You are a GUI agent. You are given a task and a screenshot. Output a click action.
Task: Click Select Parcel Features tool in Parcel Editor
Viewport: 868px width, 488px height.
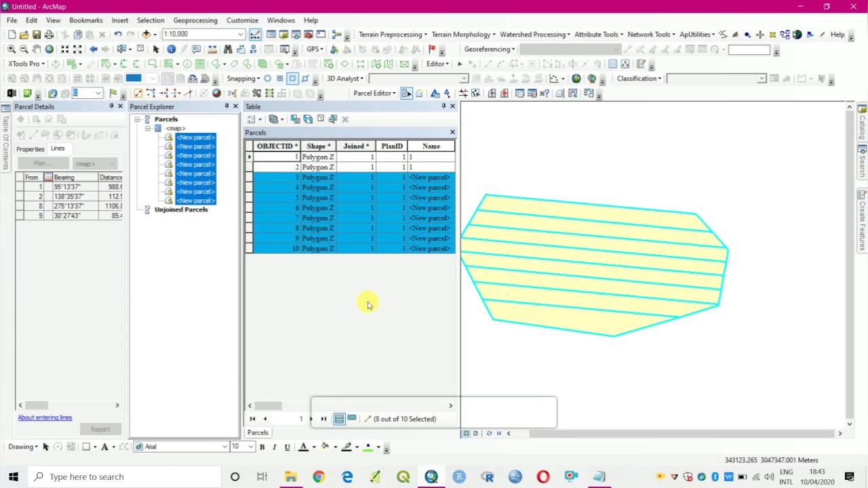[406, 94]
